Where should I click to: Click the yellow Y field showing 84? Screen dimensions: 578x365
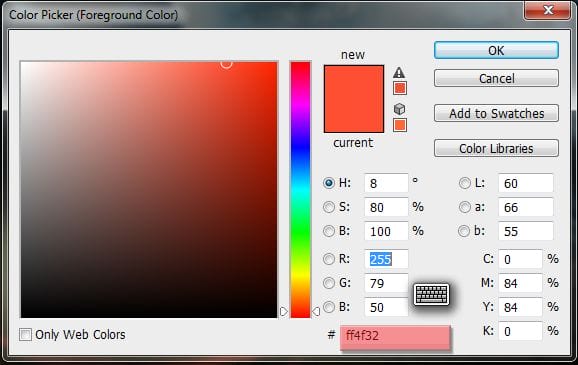tap(520, 307)
